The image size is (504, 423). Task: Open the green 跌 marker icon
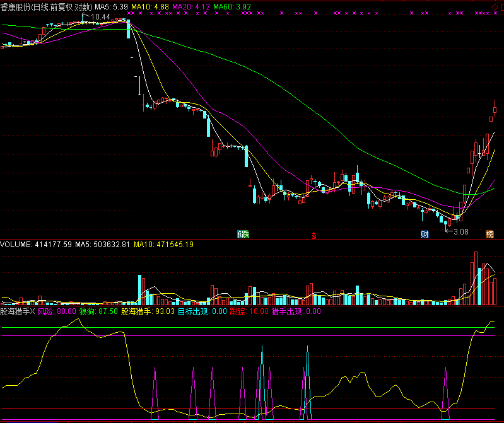pos(243,234)
